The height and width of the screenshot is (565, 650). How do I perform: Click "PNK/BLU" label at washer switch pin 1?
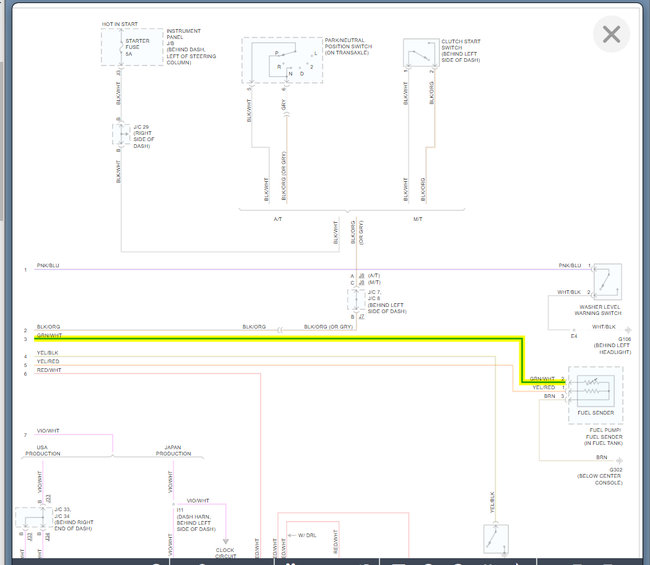coord(570,265)
